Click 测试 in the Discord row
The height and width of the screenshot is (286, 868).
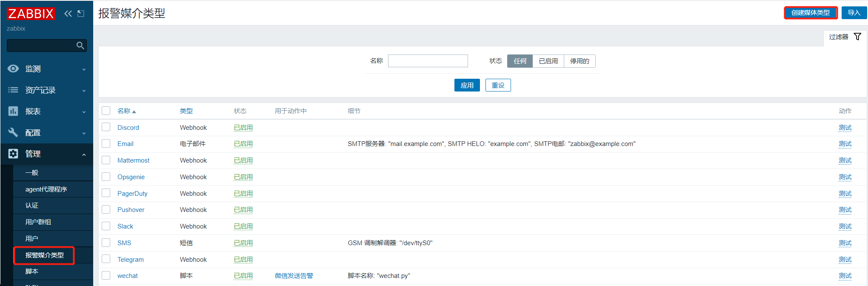click(x=845, y=127)
